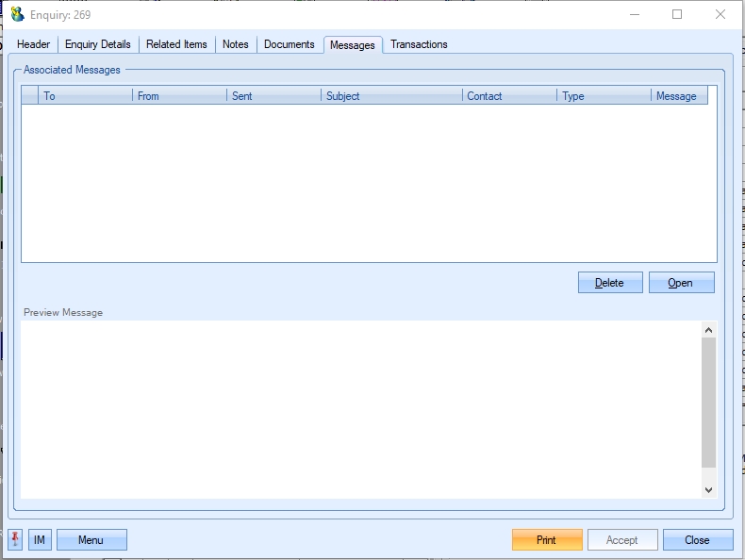
Task: Open the Enquiry Details tab
Action: (x=98, y=44)
